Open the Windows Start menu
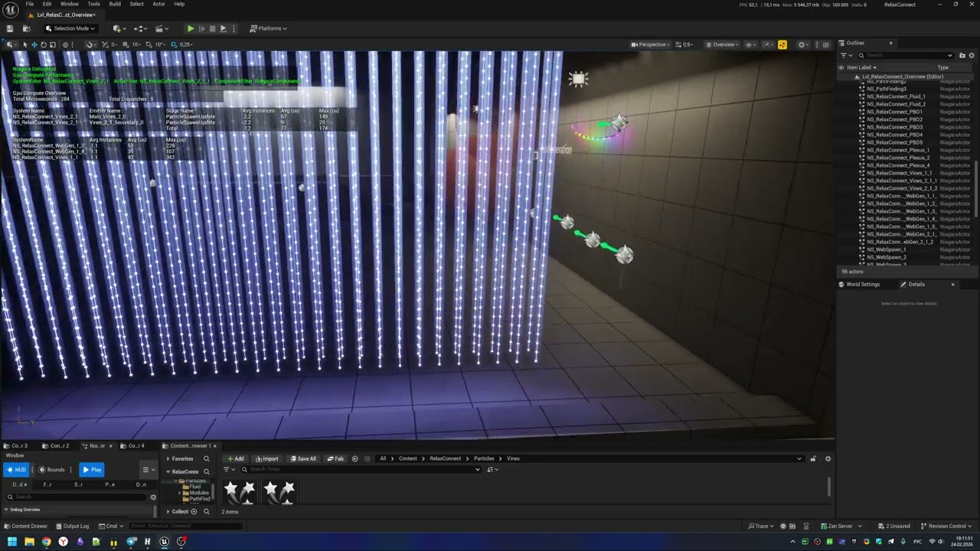980x551 pixels. point(11,542)
